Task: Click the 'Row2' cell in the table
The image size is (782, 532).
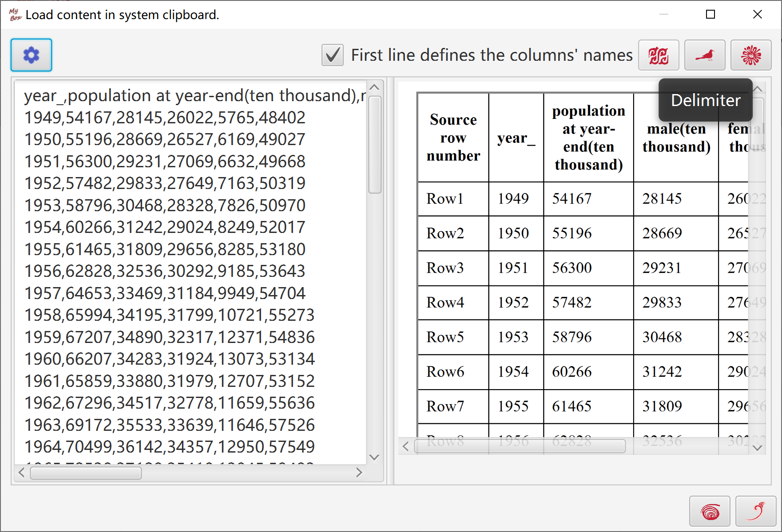Action: pyautogui.click(x=453, y=233)
